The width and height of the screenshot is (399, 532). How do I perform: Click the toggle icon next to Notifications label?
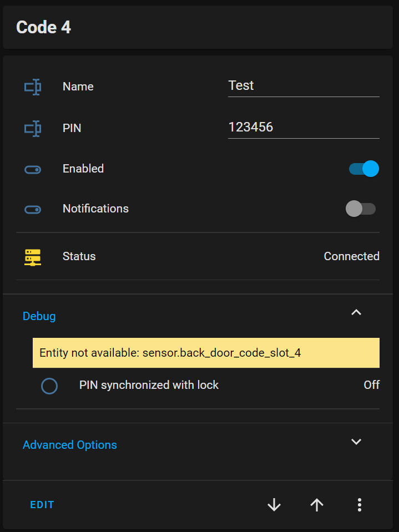click(32, 209)
